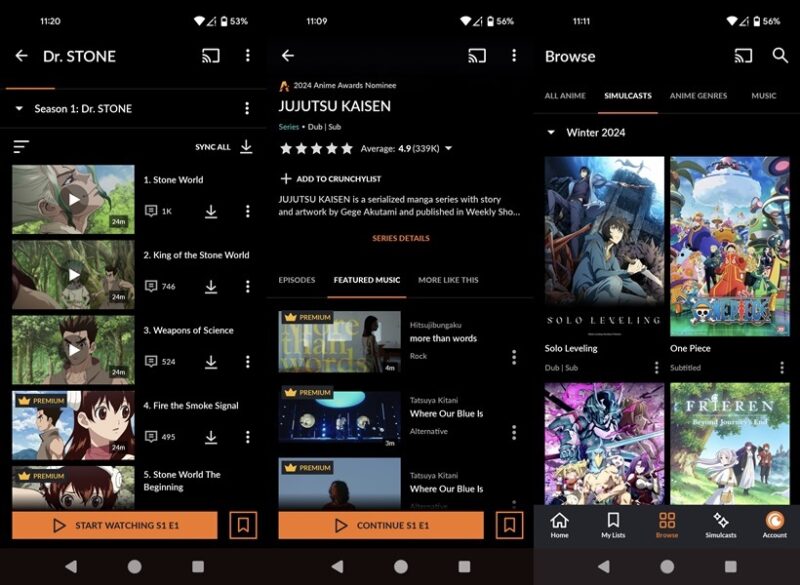Collapse the Winter 2024 section
This screenshot has width=800, height=585.
tap(549, 132)
